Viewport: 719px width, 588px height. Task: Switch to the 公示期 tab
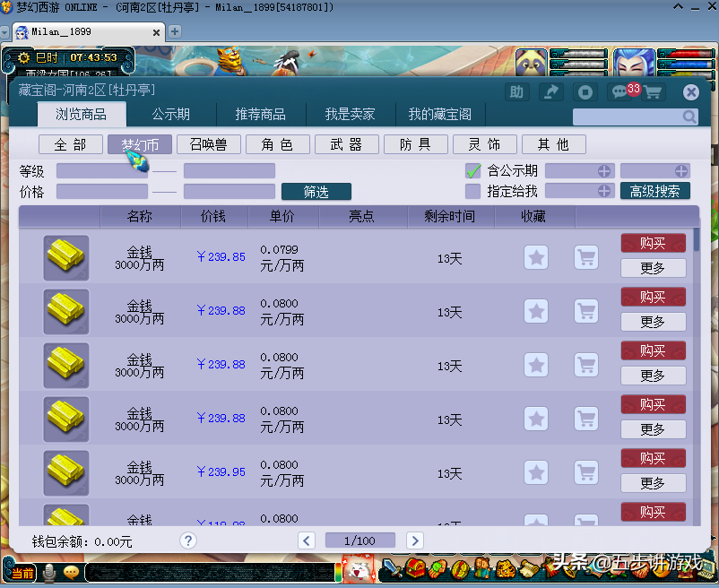pos(170,114)
